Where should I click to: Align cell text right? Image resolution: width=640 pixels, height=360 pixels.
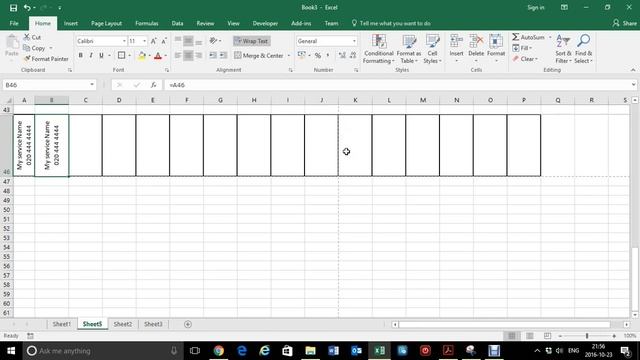click(x=198, y=56)
